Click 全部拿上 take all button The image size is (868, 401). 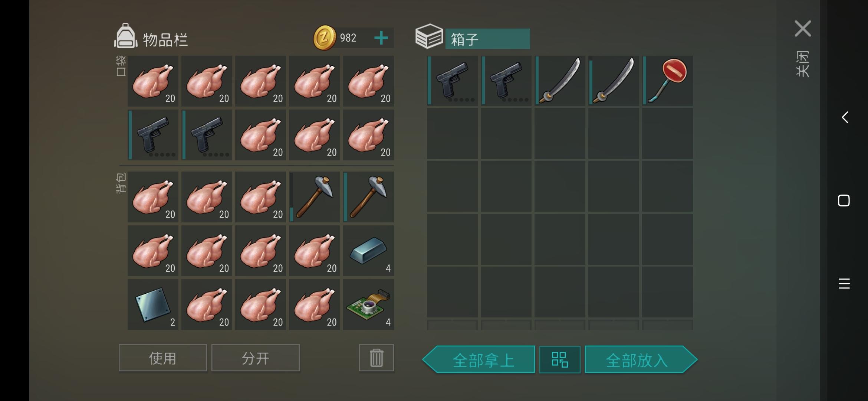pos(479,359)
